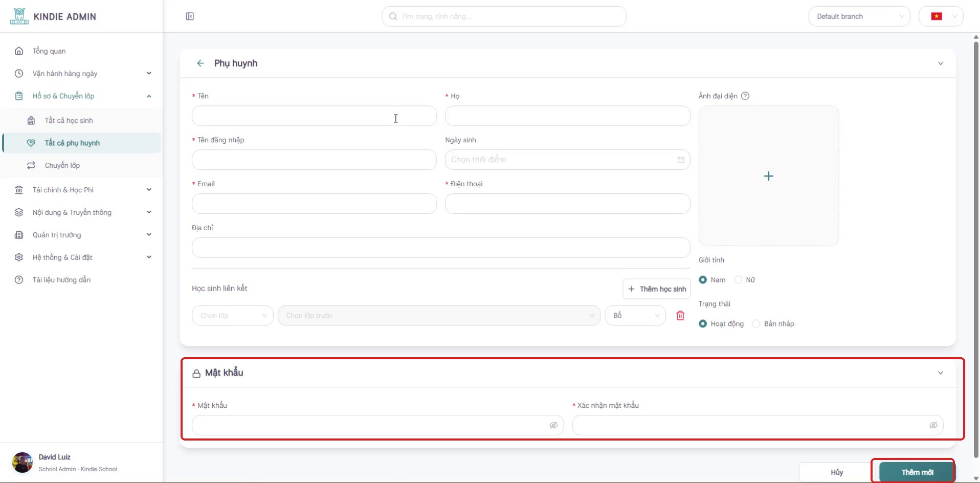980x483 pixels.
Task: Set status to Bản nháp
Action: pos(756,324)
